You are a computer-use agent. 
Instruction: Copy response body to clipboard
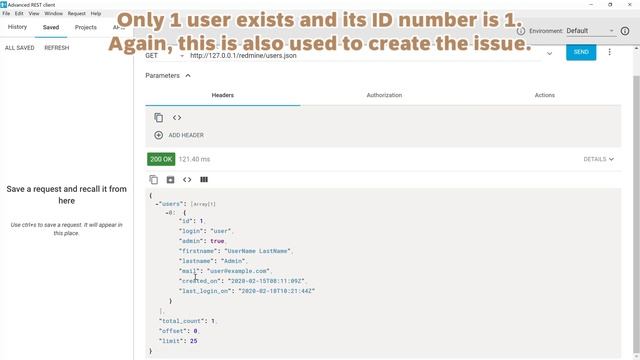click(153, 180)
